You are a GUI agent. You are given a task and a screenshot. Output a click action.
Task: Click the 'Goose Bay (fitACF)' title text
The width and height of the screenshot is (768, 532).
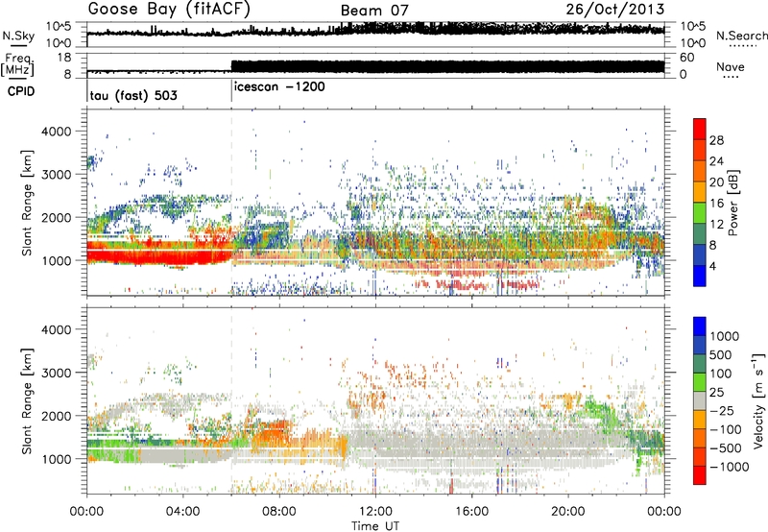pos(169,10)
